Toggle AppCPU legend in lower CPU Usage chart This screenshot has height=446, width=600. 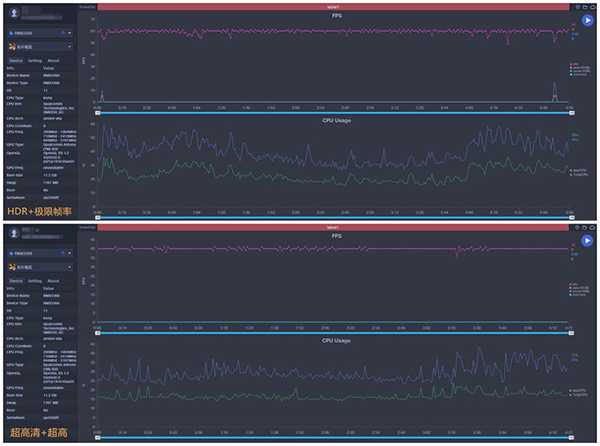coord(579,391)
